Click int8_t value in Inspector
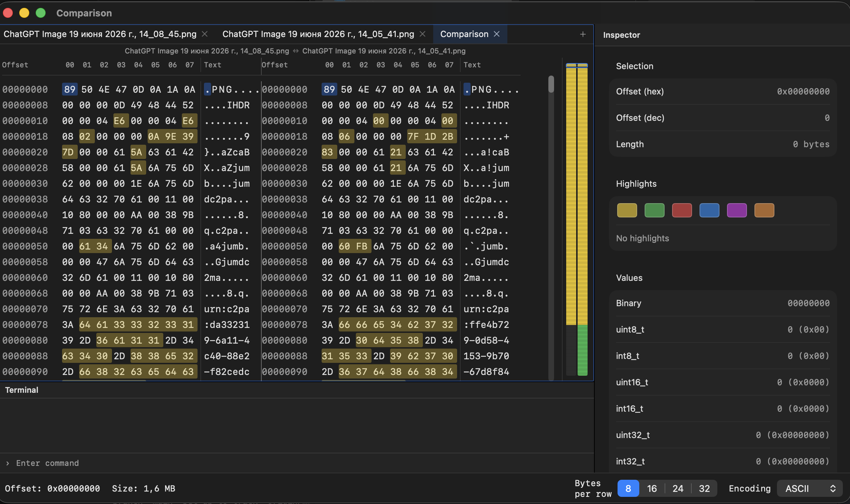The width and height of the screenshot is (850, 504). pyautogui.click(x=808, y=356)
